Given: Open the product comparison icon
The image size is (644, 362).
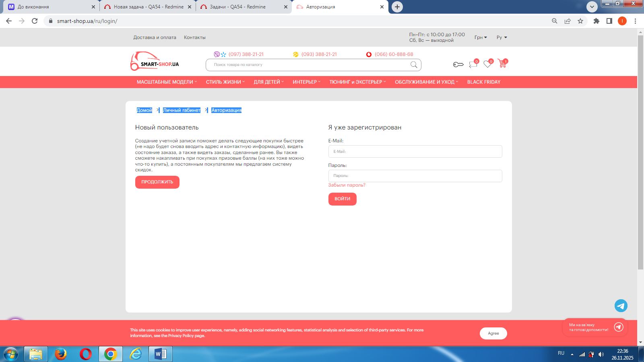Looking at the screenshot, I should coord(473,64).
